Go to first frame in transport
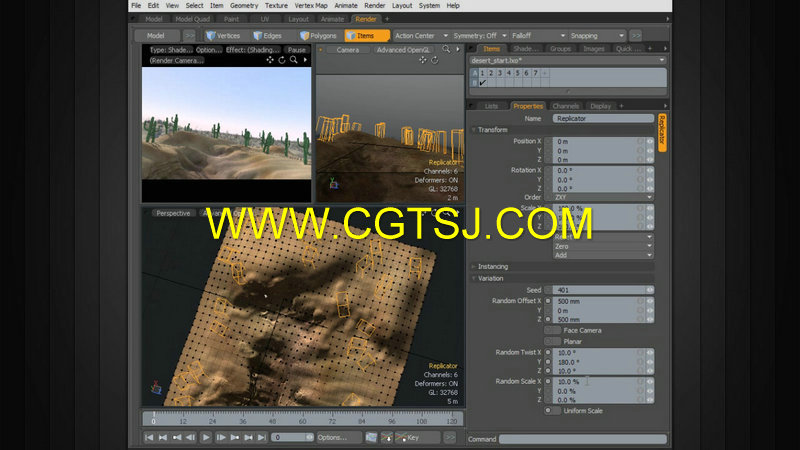 (149, 437)
